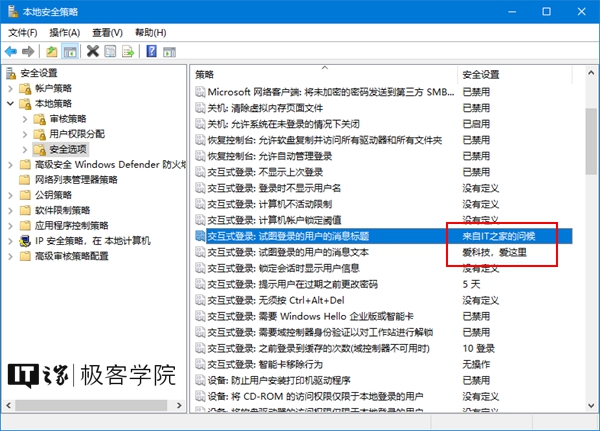The image size is (600, 431).
Task: Click the policy icon beside 恢复控制台: 允许自动管理登录
Action: pos(201,156)
